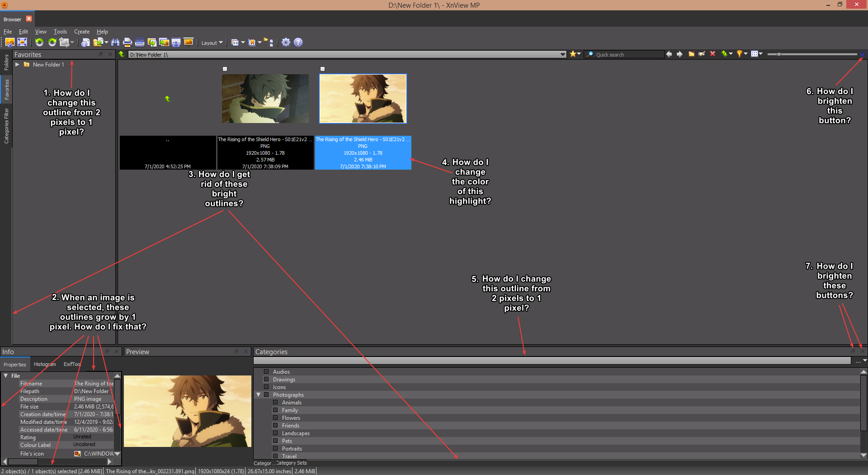
Task: Collapse the File section in Info
Action: [6, 376]
